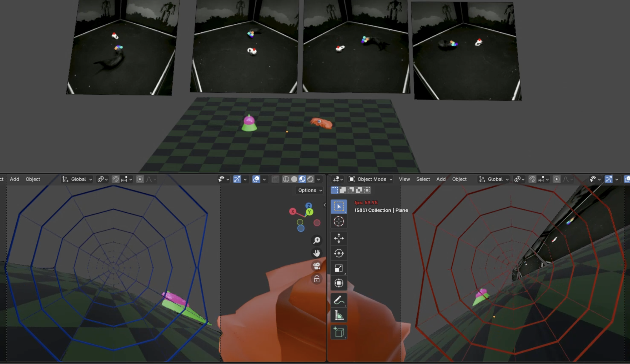The width and height of the screenshot is (630, 364).
Task: Pick the Scale tool
Action: point(339,268)
